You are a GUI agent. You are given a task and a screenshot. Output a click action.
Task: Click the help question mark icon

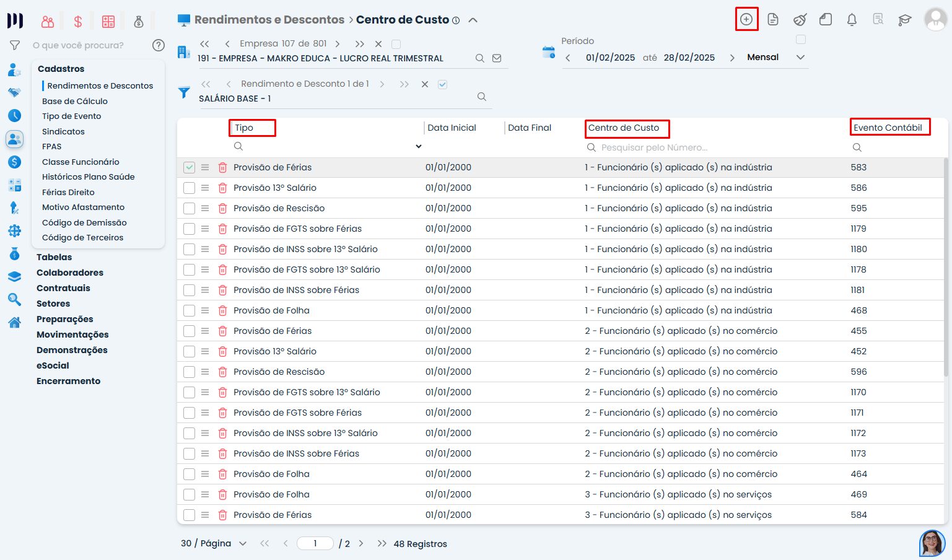click(159, 45)
